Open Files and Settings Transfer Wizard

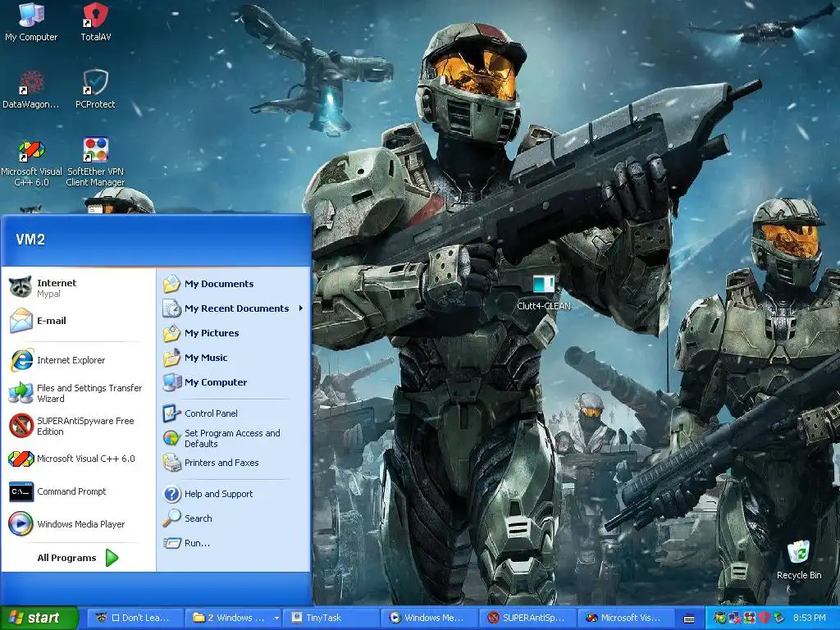[78, 393]
